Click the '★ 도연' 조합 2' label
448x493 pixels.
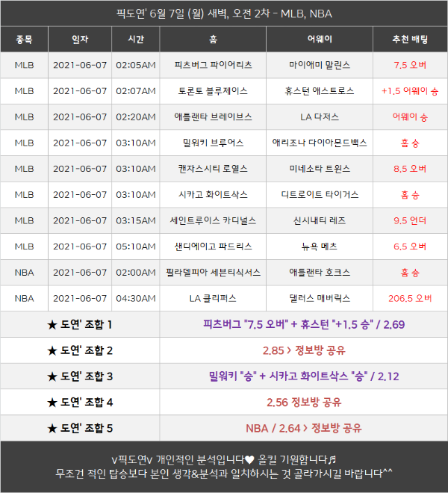point(80,350)
